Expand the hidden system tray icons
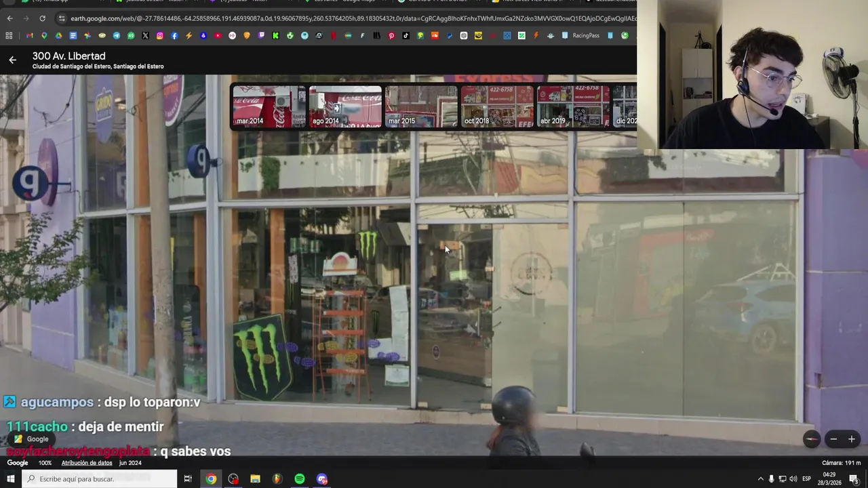This screenshot has width=868, height=488. 760,479
